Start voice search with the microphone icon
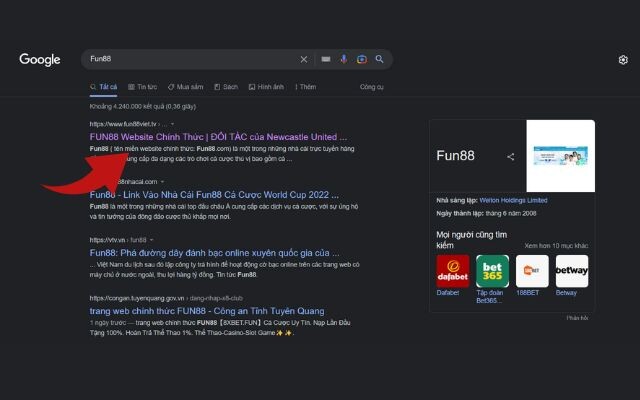Image resolution: width=640 pixels, height=400 pixels. 344,59
